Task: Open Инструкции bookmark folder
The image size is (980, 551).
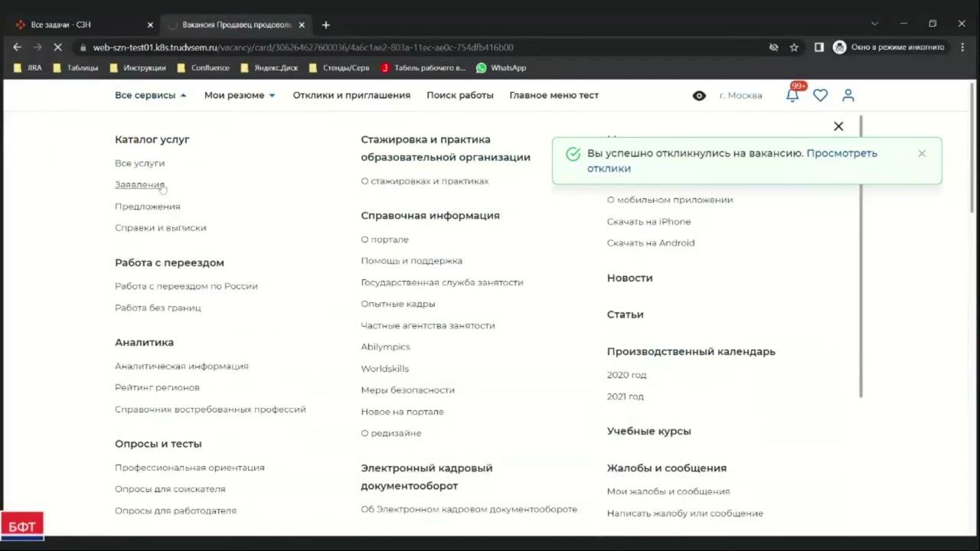Action: tap(138, 67)
